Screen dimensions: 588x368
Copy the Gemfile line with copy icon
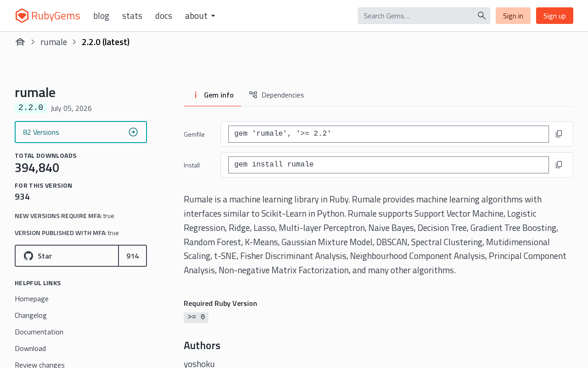pyautogui.click(x=559, y=134)
